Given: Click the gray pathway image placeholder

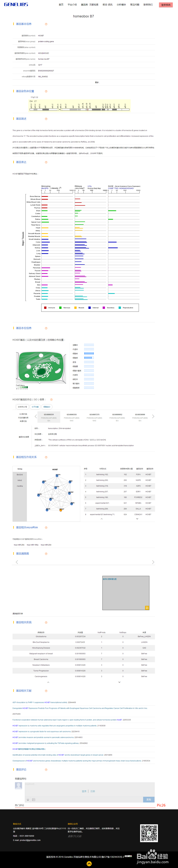Looking at the screenshot, I should [126, 593].
